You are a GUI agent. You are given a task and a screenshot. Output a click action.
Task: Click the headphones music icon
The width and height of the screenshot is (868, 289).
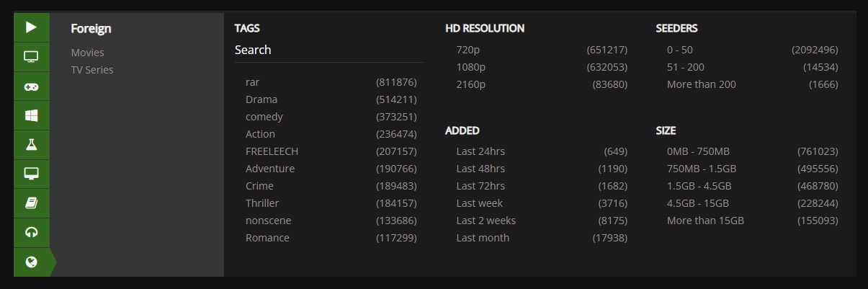point(31,232)
